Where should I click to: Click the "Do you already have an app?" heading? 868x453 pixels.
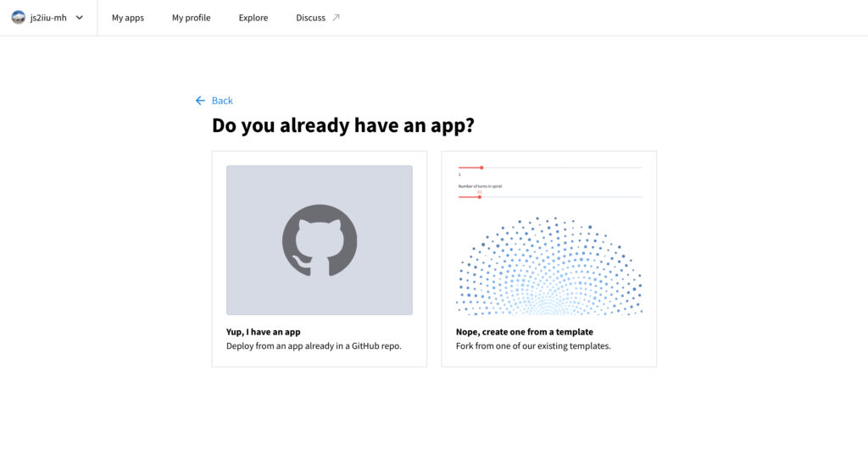(x=342, y=126)
